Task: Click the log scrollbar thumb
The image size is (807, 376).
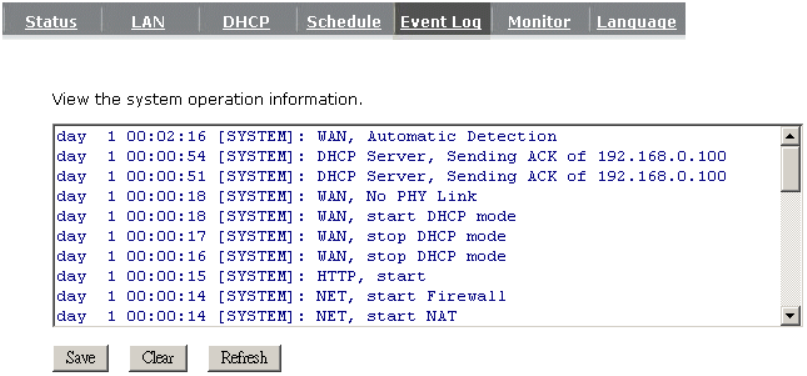Action: [x=790, y=169]
